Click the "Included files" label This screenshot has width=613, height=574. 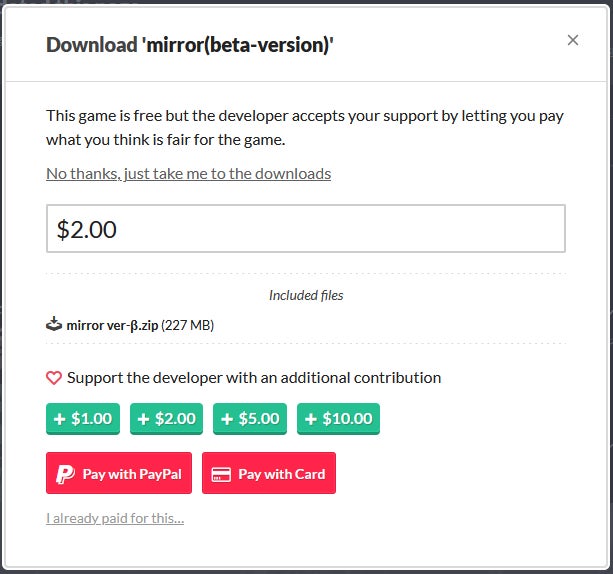point(306,296)
